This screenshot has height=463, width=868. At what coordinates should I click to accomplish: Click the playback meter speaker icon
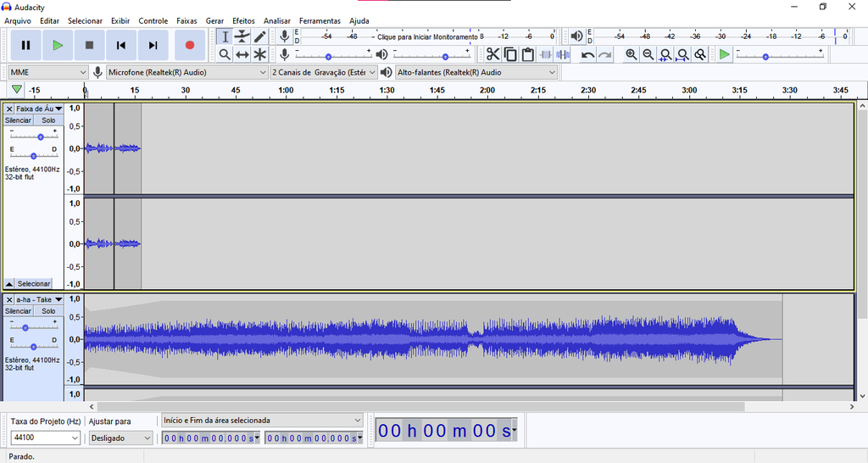click(576, 36)
